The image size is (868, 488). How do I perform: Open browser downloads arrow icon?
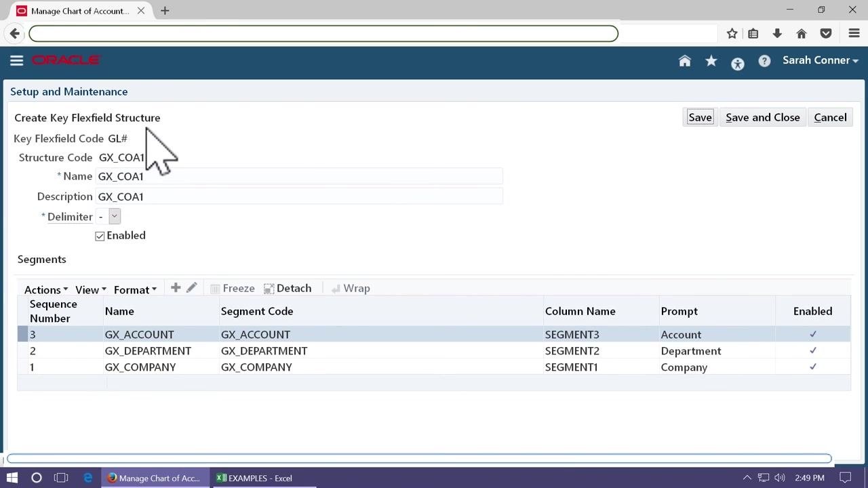(x=777, y=33)
